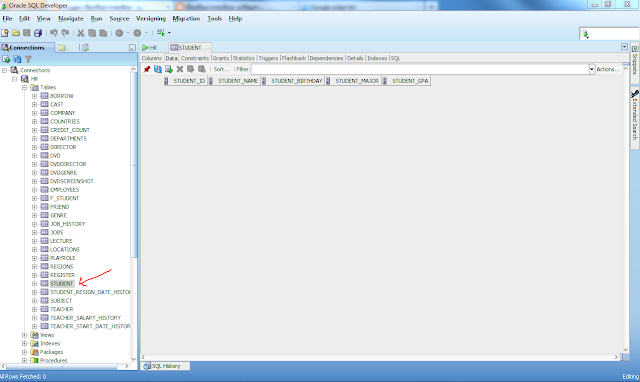Image resolution: width=640 pixels, height=382 pixels.
Task: Expand the Views node
Action: (x=24, y=335)
